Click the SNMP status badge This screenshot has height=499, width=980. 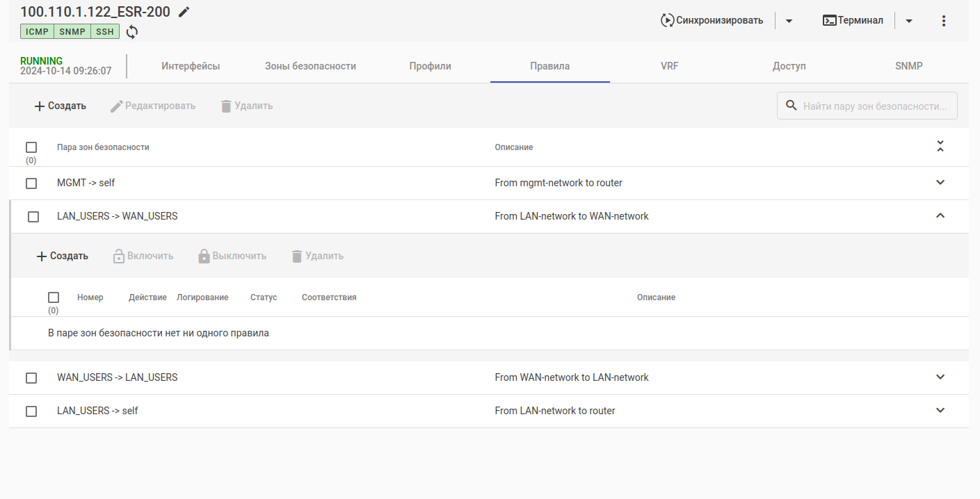click(x=72, y=31)
